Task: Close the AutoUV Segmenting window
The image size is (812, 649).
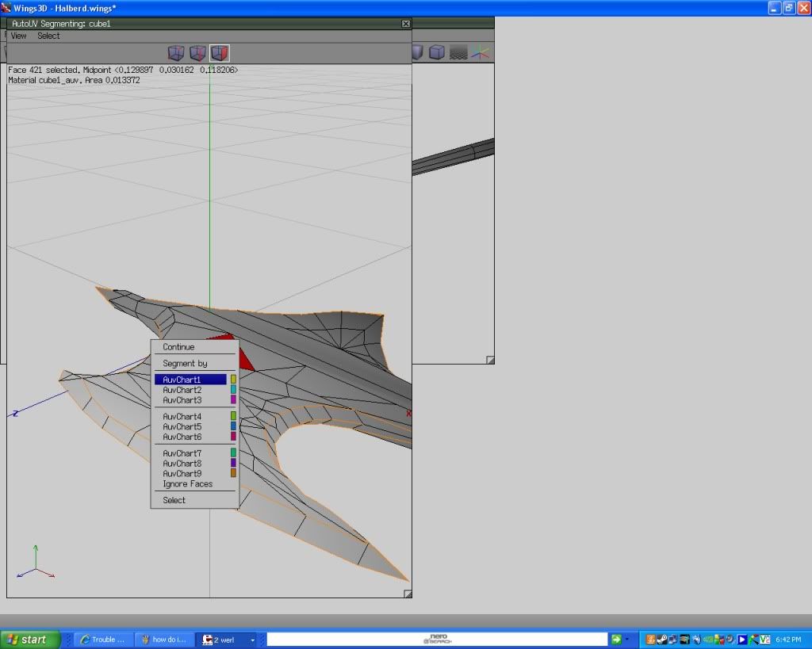Action: point(406,24)
